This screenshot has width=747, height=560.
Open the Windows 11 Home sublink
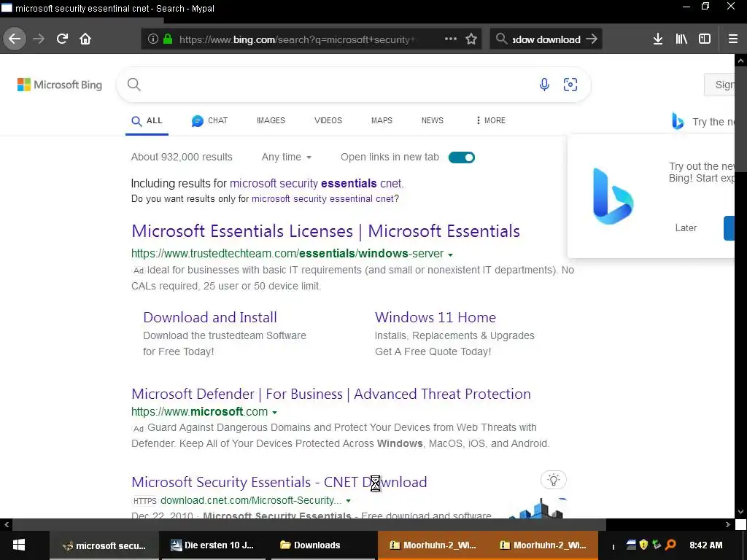[x=436, y=317]
